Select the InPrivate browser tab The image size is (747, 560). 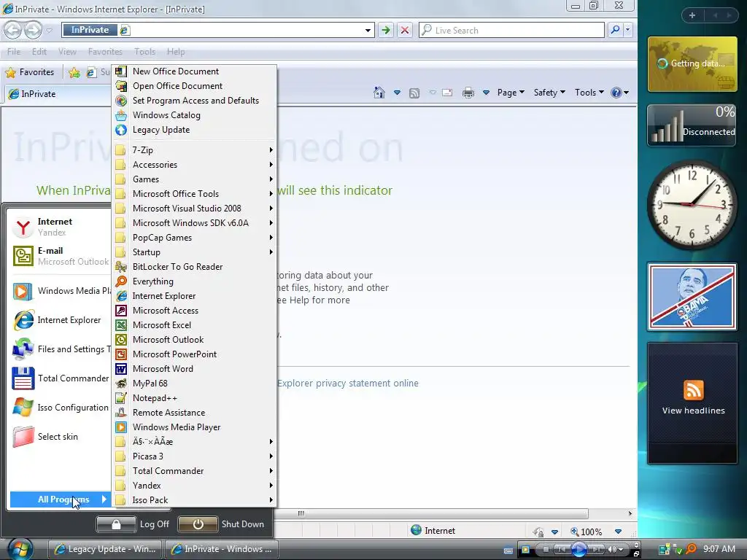point(57,94)
